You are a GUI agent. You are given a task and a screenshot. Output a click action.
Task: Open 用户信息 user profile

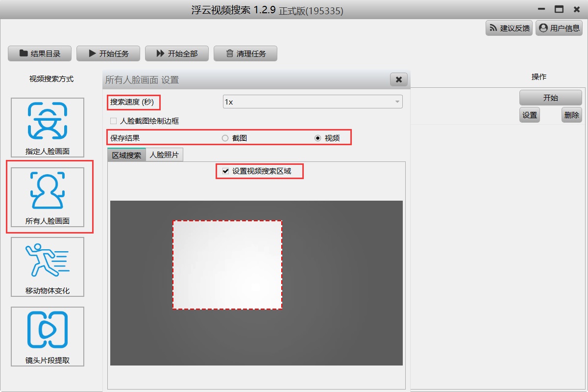coord(559,28)
